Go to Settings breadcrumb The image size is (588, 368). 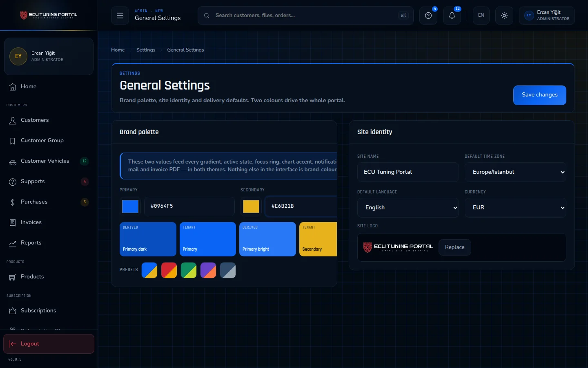tap(146, 50)
